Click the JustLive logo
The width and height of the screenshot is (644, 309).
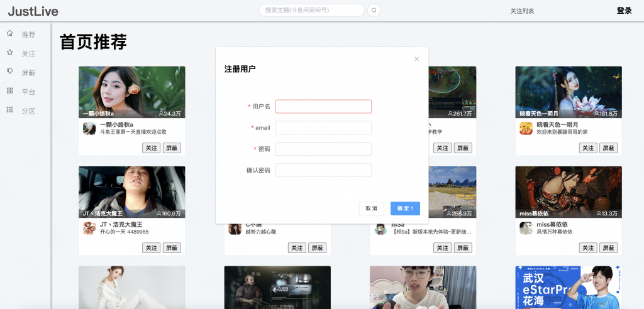(x=33, y=11)
